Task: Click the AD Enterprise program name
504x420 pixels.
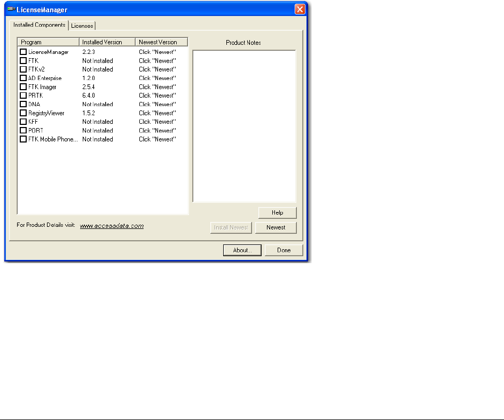Action: tap(45, 78)
